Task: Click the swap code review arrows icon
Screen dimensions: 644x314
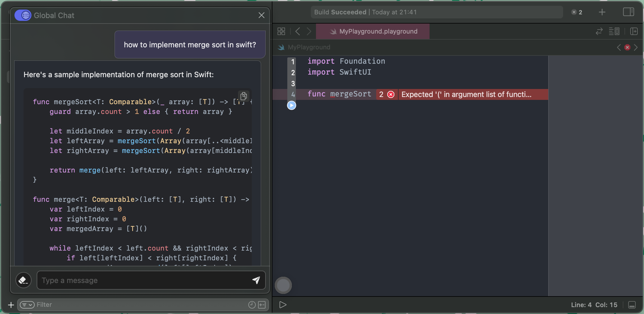Action: tap(599, 31)
